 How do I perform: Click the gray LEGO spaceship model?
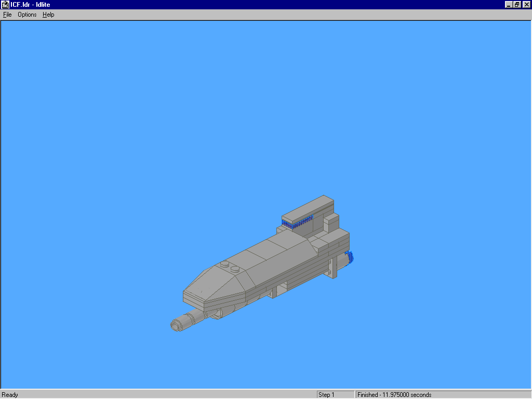click(x=262, y=263)
